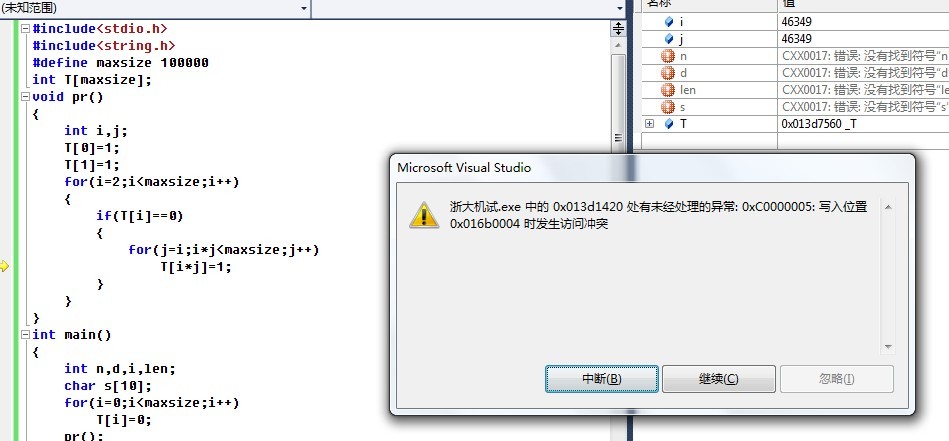
Task: Open the member dropdown beside scope box
Action: (469, 8)
